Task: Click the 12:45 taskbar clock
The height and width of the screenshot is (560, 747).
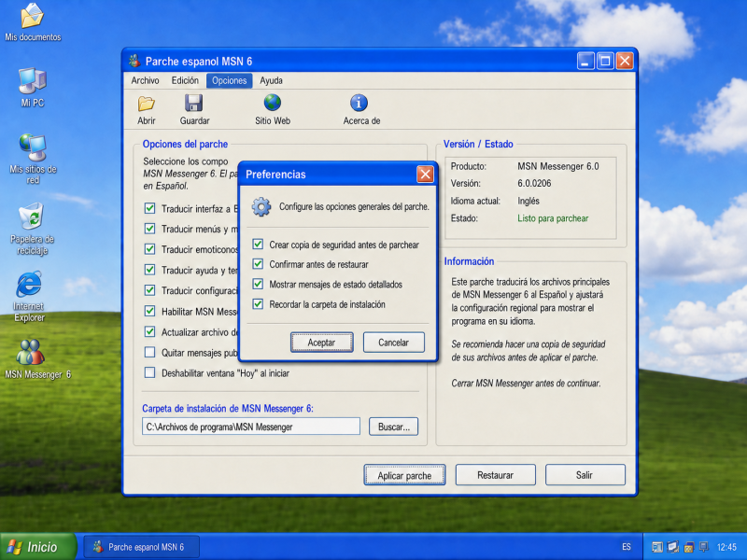Action: (x=726, y=547)
